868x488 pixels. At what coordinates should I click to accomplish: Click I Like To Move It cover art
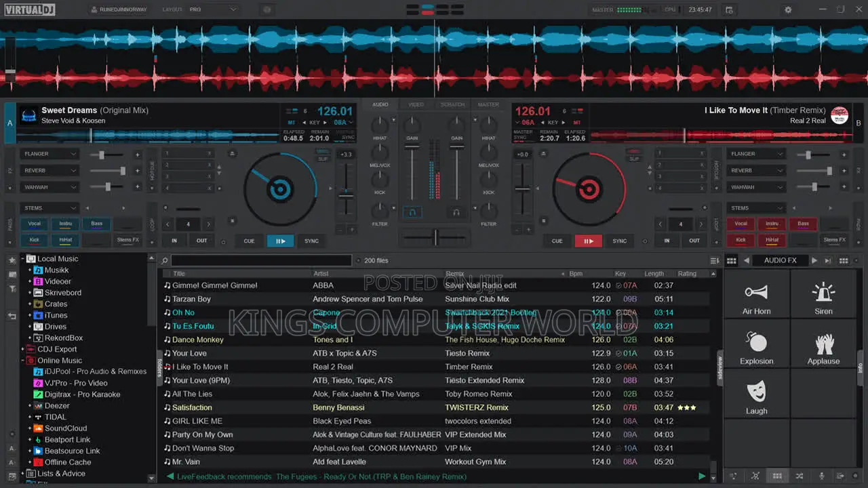[840, 115]
